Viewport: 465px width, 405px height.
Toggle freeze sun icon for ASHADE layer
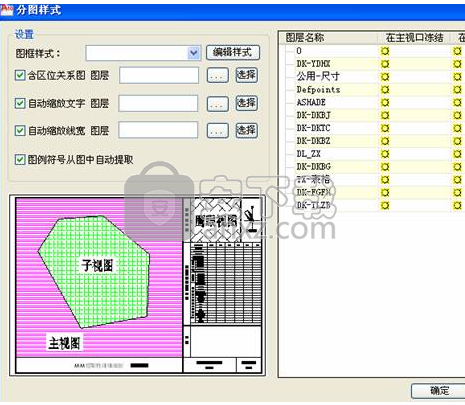(385, 102)
